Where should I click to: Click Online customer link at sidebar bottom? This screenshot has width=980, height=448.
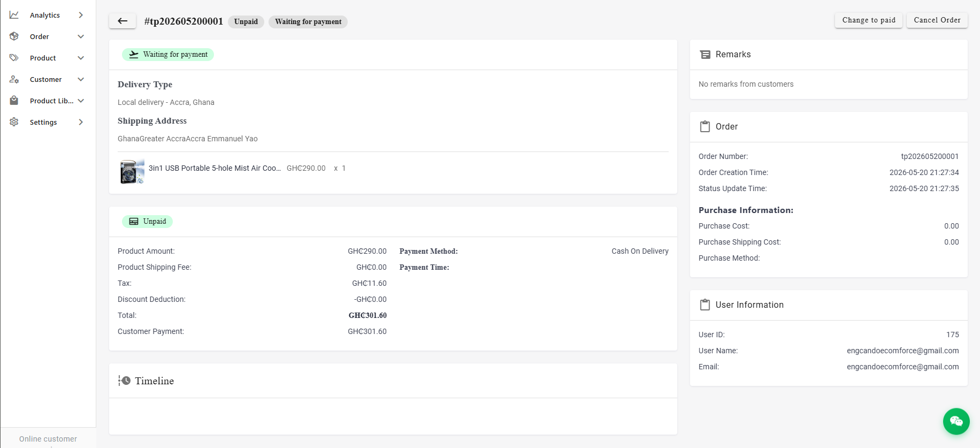click(x=48, y=439)
